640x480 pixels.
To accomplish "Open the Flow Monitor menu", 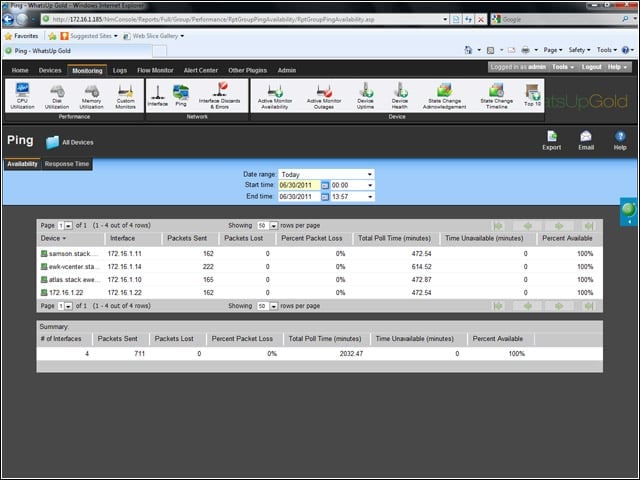I will [x=155, y=70].
